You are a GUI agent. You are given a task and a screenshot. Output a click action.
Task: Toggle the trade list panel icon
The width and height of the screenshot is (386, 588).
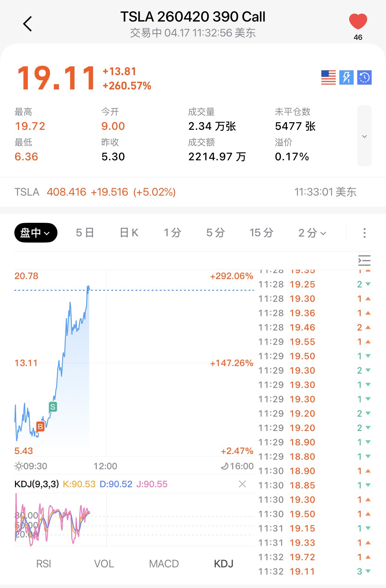tap(364, 261)
